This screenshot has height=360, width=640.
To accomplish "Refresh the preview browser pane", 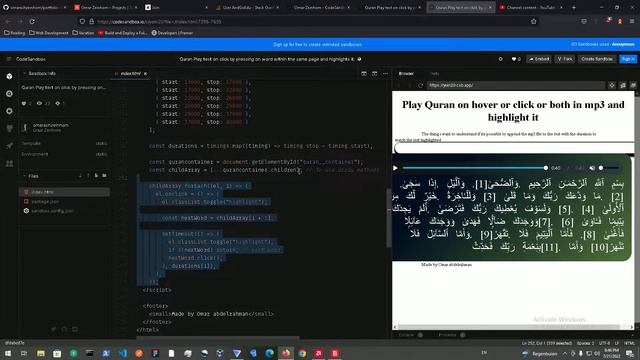I will pyautogui.click(x=421, y=85).
